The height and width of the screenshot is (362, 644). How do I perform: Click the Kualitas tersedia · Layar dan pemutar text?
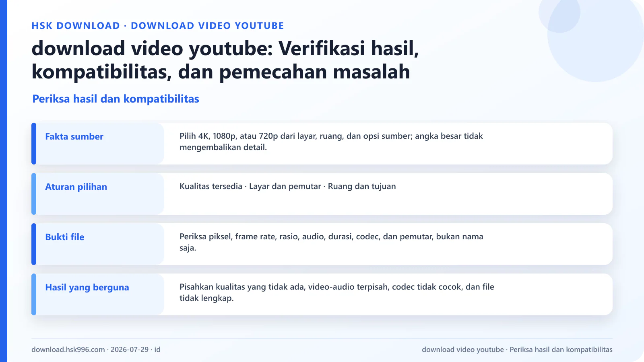point(288,186)
